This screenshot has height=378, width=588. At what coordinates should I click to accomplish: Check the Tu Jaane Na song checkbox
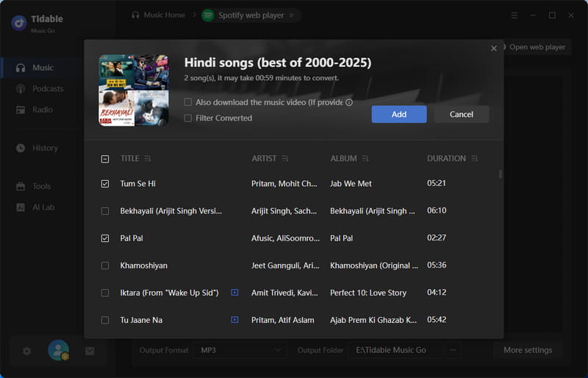pos(105,320)
